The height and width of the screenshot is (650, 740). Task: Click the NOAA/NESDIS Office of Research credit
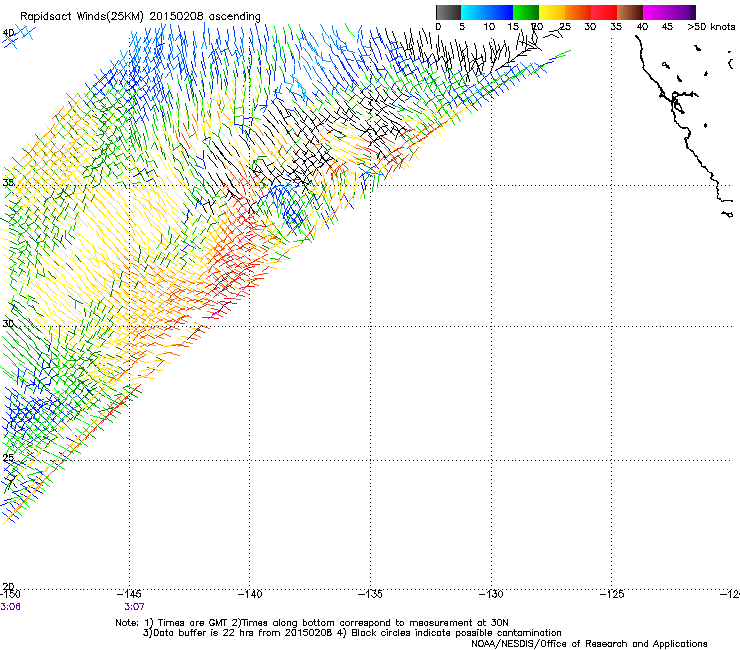[x=589, y=643]
